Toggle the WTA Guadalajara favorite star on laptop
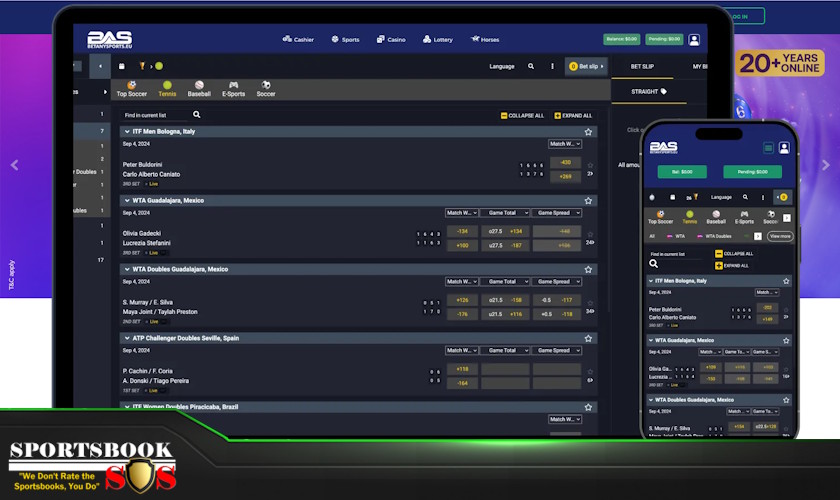This screenshot has height=500, width=840. tap(588, 200)
